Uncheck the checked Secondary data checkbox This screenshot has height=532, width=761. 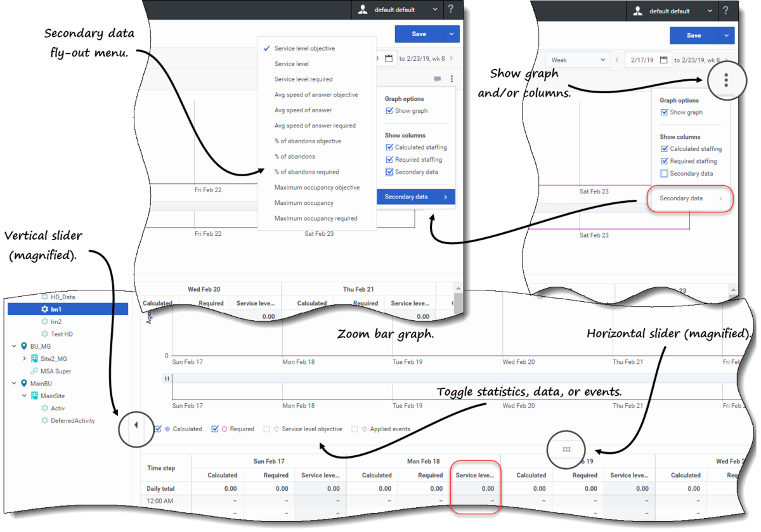(389, 172)
